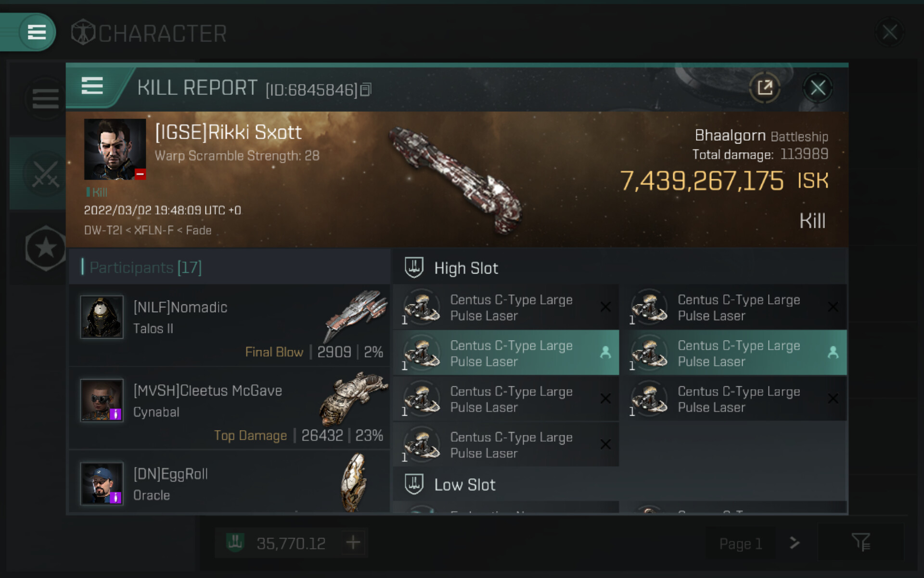Open the main menu in top-left corner
924x578 pixels.
(x=37, y=33)
